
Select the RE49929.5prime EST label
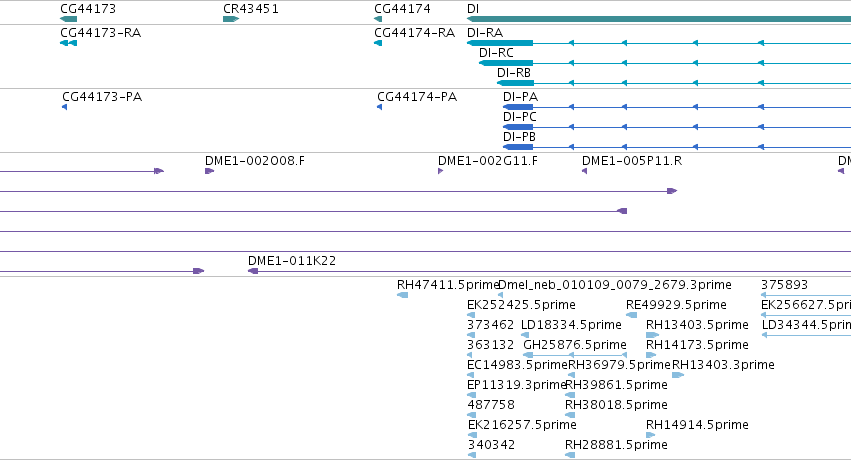click(676, 305)
